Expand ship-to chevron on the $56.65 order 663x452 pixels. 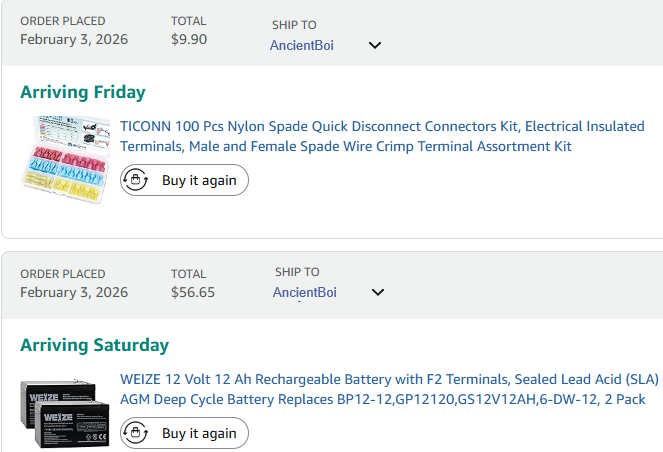[378, 292]
